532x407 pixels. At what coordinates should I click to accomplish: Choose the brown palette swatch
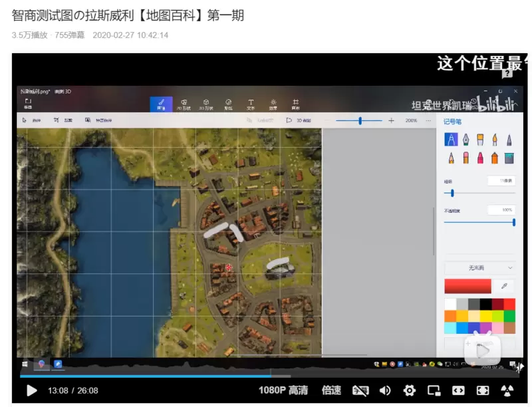(x=509, y=328)
